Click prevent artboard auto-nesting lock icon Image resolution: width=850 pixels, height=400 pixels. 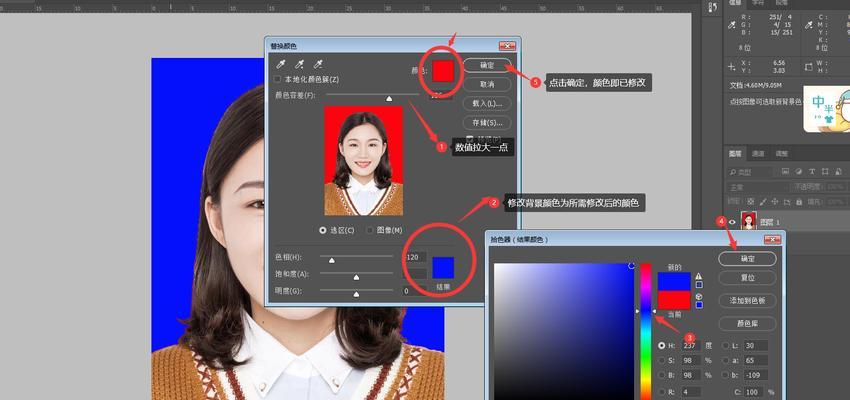tap(787, 202)
